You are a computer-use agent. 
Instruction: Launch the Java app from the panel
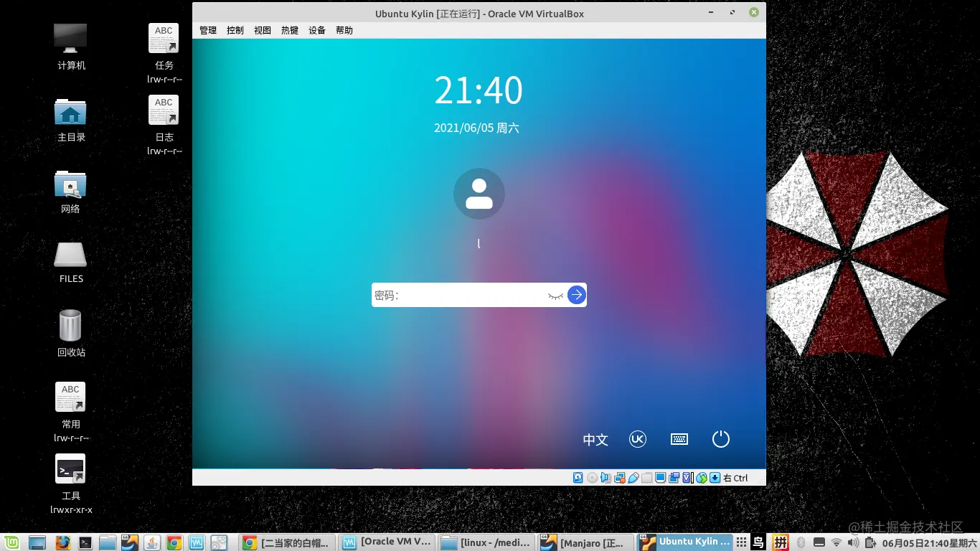coord(151,542)
